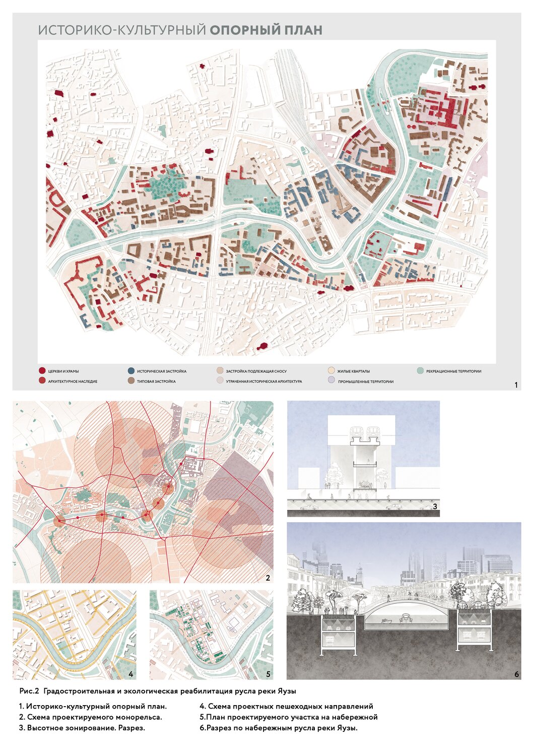
Task: Click figure number 4 on pedestrian scheme
Action: coord(130,674)
